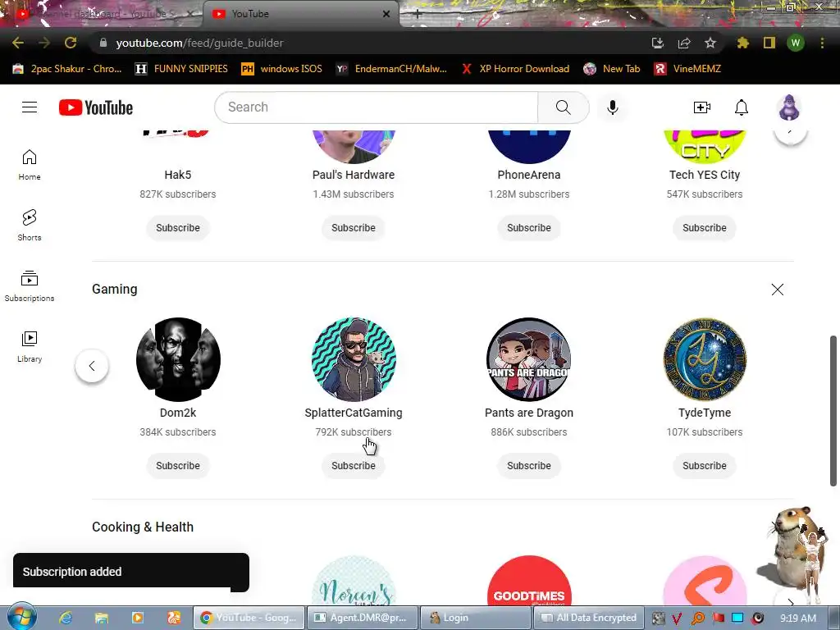Bookmark this page with the star icon
Image resolution: width=840 pixels, height=630 pixels.
coord(710,43)
